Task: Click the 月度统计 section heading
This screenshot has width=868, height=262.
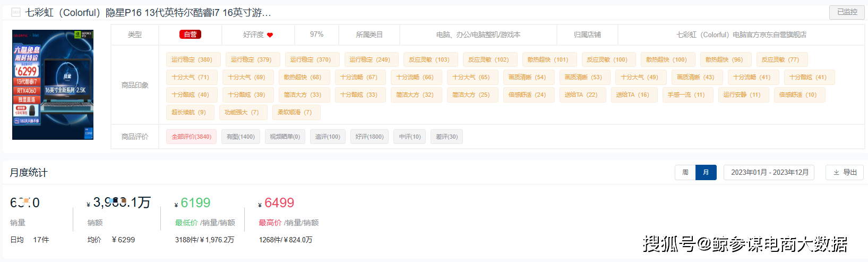Action: [29, 172]
